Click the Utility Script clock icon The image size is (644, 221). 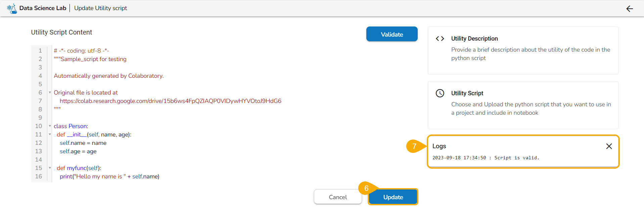coord(440,93)
